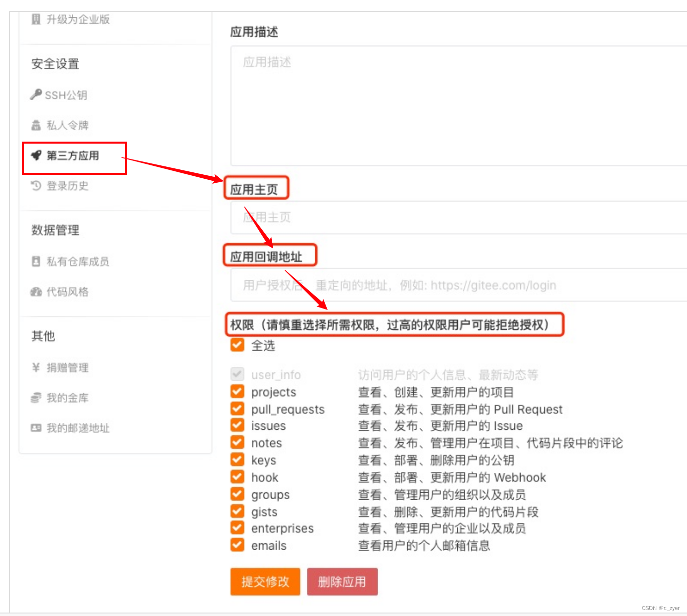
Task: Click the description 查看用户的个人邮箱信息
Action: pyautogui.click(x=424, y=546)
